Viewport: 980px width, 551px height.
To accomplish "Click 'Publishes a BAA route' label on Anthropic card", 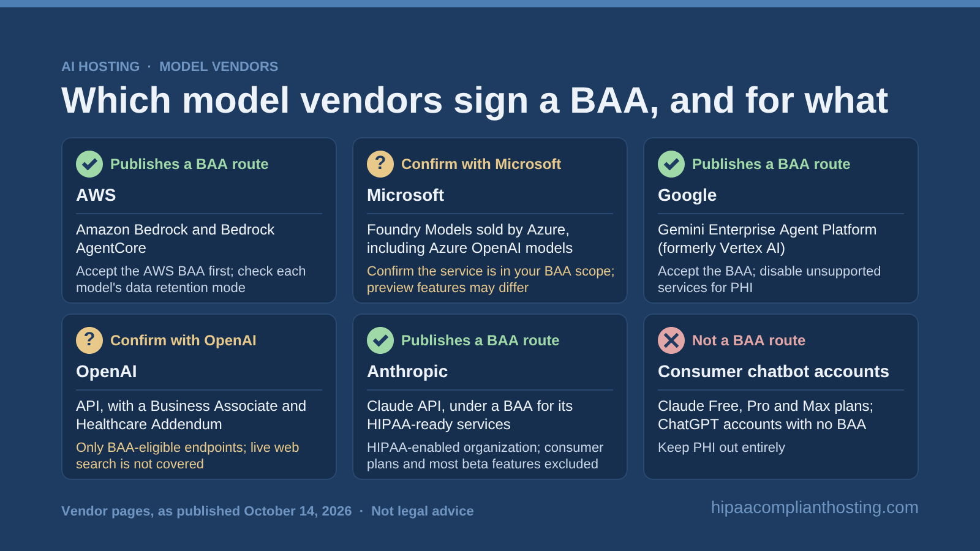I will tap(480, 340).
